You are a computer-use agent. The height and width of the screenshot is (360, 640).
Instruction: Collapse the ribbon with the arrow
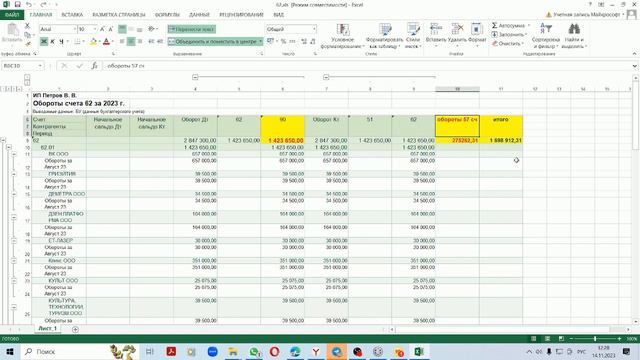(x=634, y=53)
